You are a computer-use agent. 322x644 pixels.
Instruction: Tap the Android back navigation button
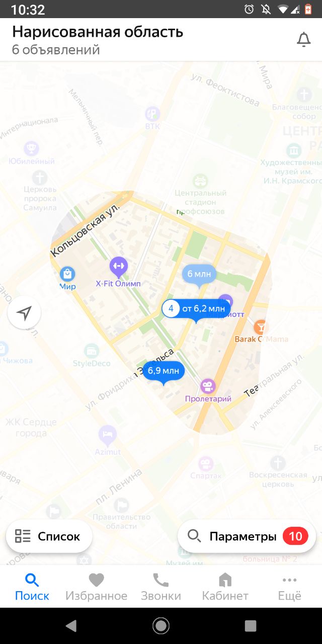(71, 625)
